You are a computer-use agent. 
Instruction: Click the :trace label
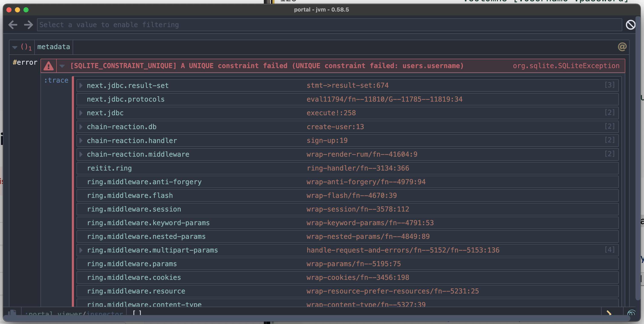pyautogui.click(x=56, y=80)
